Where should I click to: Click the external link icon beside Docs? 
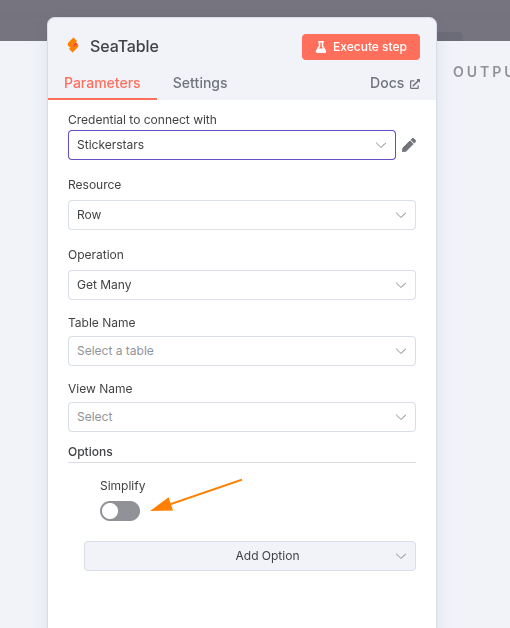[415, 84]
